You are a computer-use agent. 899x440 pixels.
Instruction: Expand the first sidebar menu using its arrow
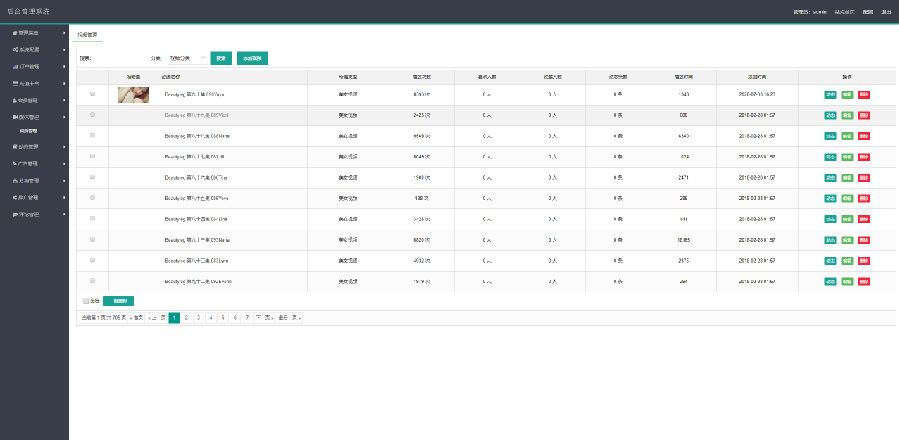[64, 33]
